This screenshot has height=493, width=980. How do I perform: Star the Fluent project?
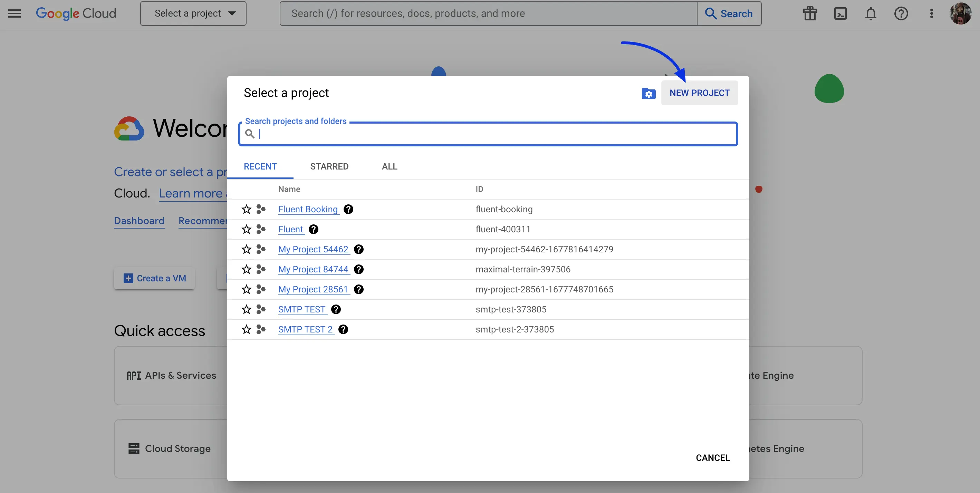click(x=247, y=229)
